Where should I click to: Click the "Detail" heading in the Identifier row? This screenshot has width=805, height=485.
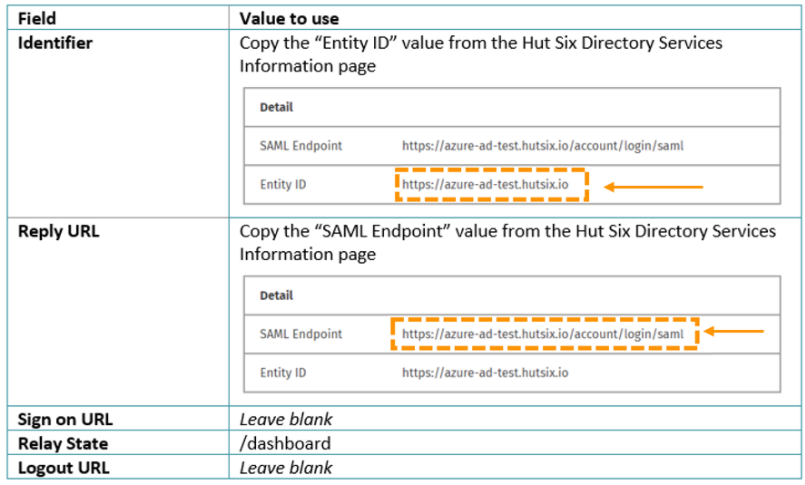(x=276, y=107)
